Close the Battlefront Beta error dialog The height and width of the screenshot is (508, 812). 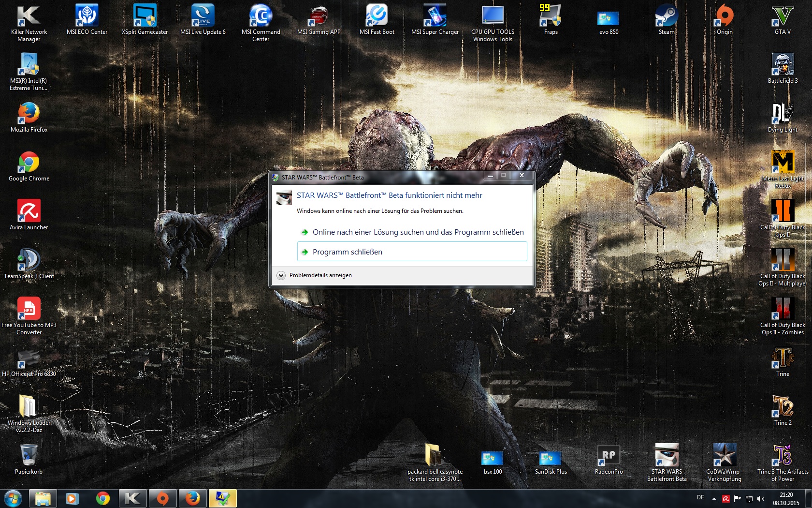click(522, 176)
